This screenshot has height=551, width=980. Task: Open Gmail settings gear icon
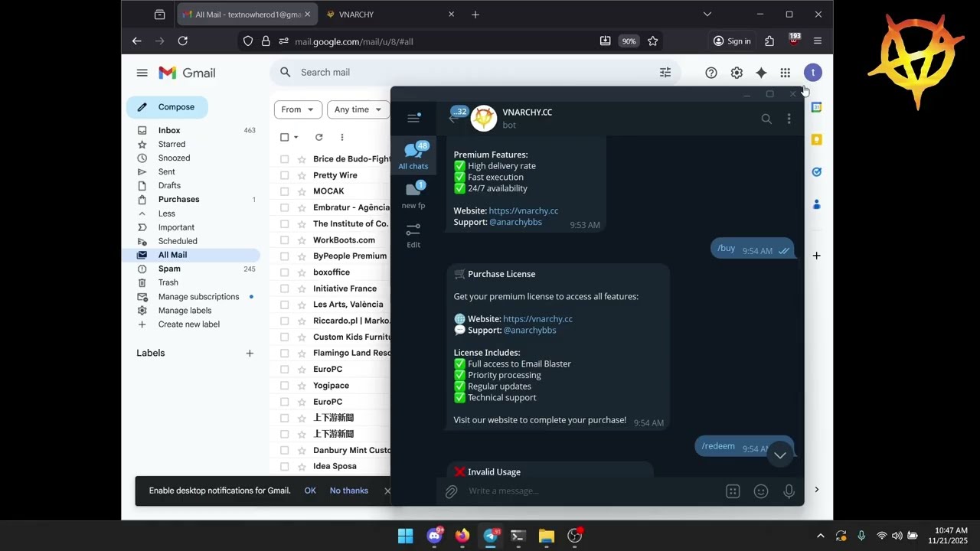(737, 73)
